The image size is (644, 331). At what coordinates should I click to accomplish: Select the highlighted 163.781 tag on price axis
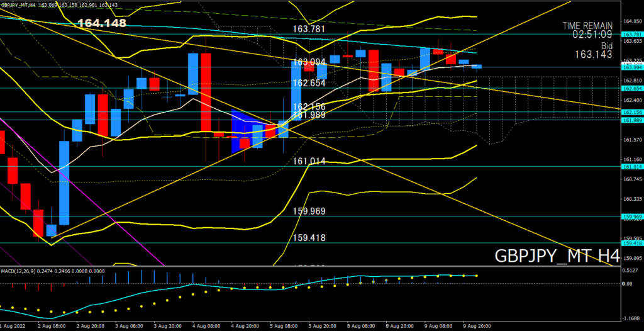pyautogui.click(x=633, y=34)
